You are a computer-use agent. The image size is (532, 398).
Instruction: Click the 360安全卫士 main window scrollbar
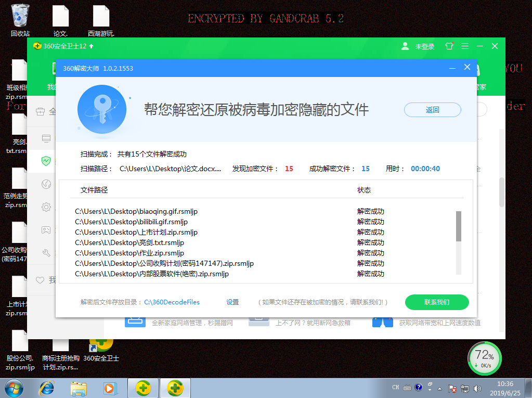coord(501,192)
